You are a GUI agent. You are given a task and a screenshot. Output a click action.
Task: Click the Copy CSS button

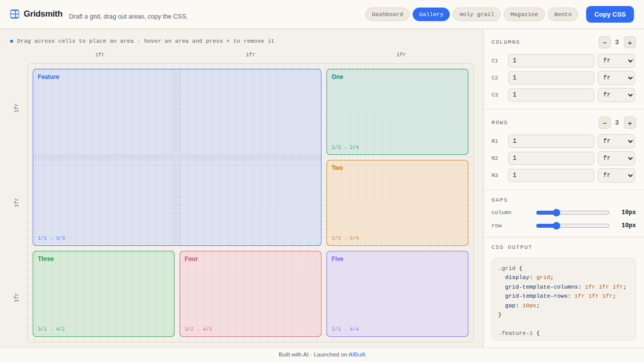click(x=610, y=14)
